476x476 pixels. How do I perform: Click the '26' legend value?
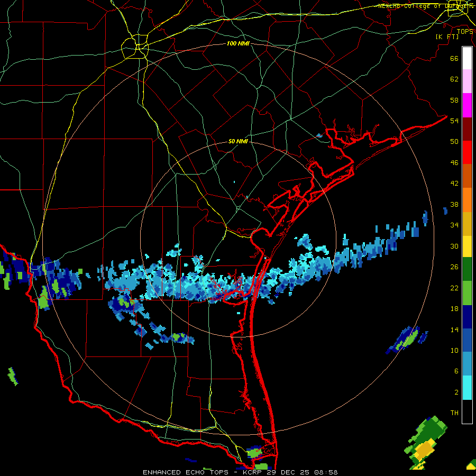tap(454, 267)
